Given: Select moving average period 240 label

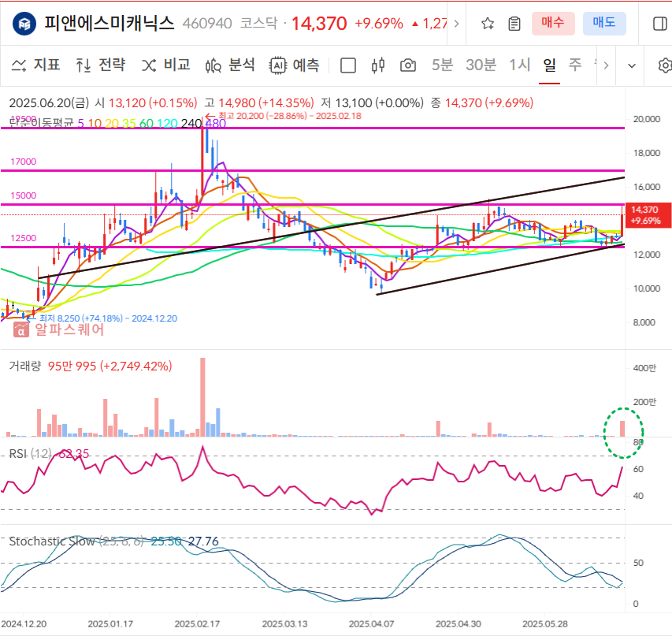Looking at the screenshot, I should (x=191, y=124).
